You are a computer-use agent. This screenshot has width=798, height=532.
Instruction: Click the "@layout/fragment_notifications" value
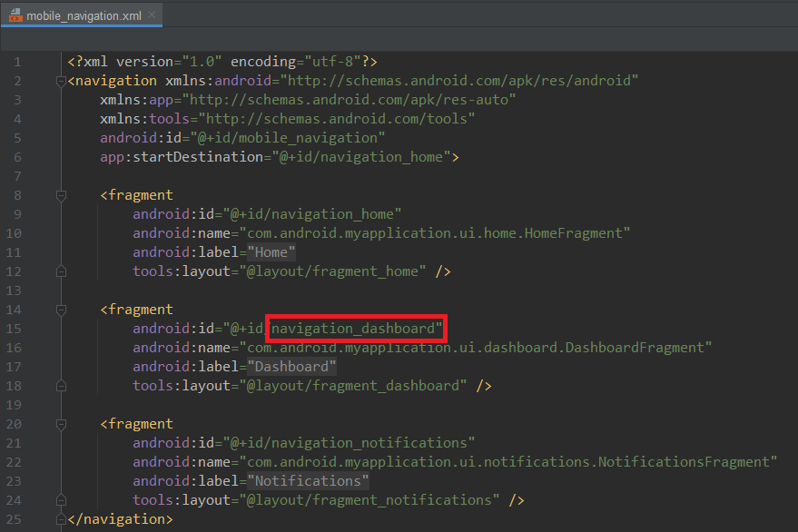(x=369, y=500)
